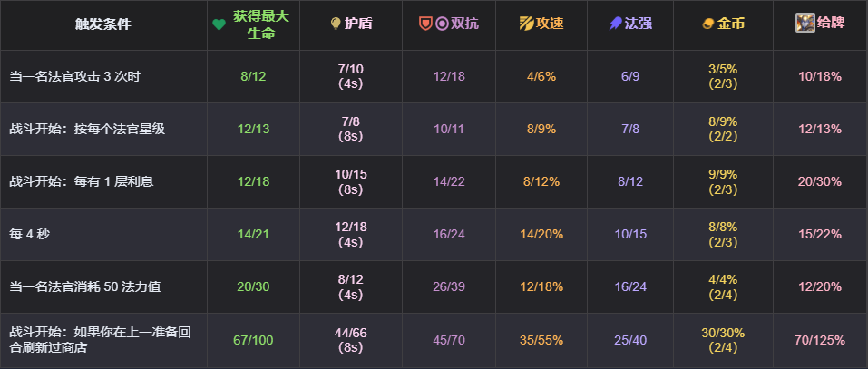Screen dimensions: 868x369
Task: Click the 67/100 max health cell
Action: pos(254,340)
